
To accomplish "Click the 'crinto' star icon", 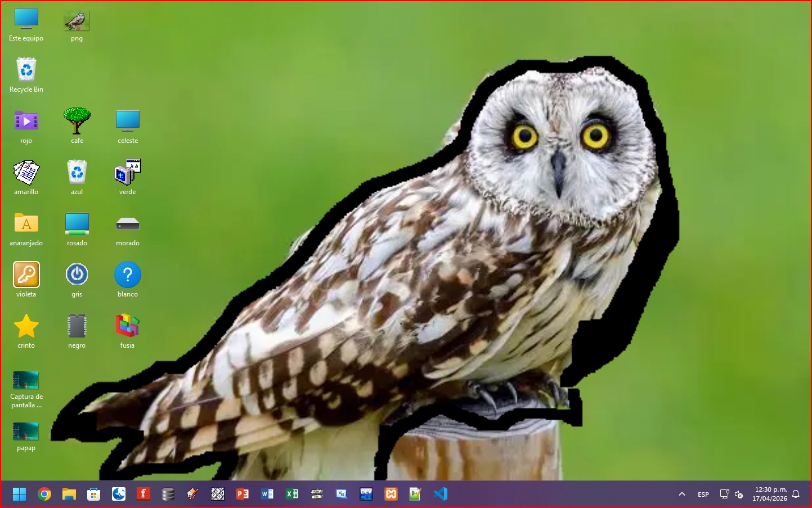I will (26, 326).
